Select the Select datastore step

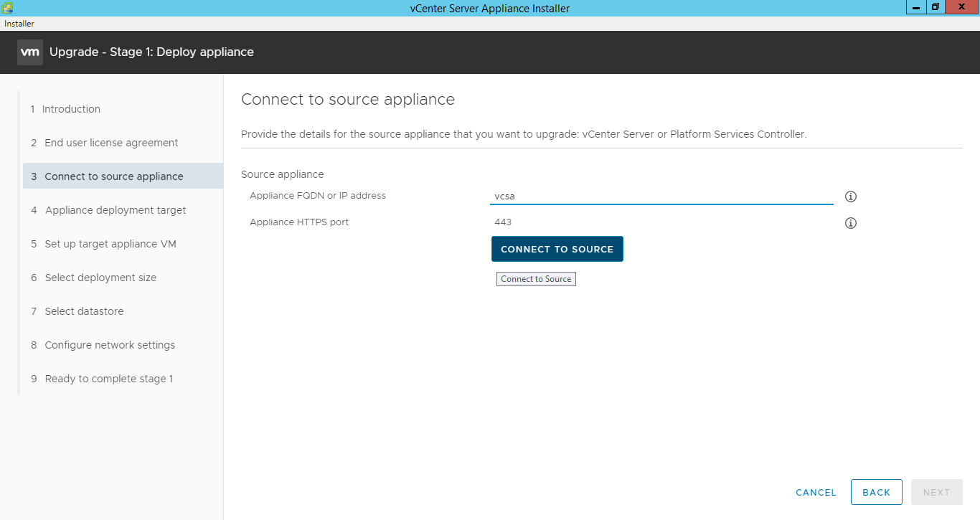point(83,311)
